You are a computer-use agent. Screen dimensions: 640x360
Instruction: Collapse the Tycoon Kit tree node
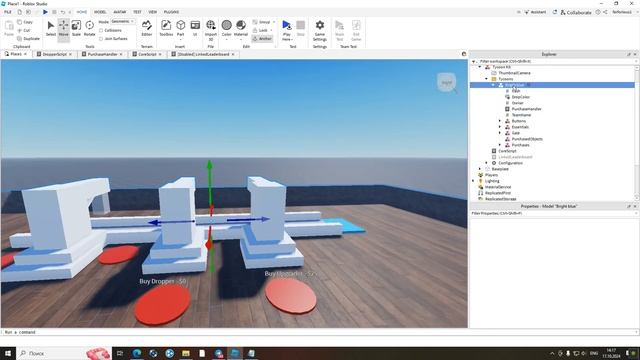(480, 67)
